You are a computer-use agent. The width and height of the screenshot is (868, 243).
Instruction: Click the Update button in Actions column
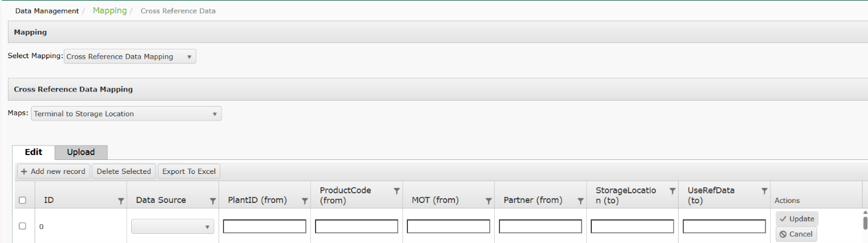(796, 219)
